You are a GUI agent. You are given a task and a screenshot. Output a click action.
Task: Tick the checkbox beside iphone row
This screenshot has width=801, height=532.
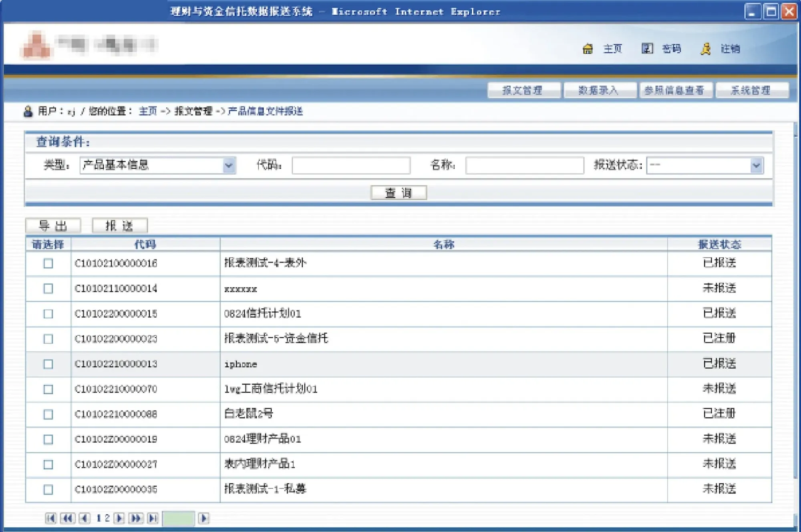48,364
